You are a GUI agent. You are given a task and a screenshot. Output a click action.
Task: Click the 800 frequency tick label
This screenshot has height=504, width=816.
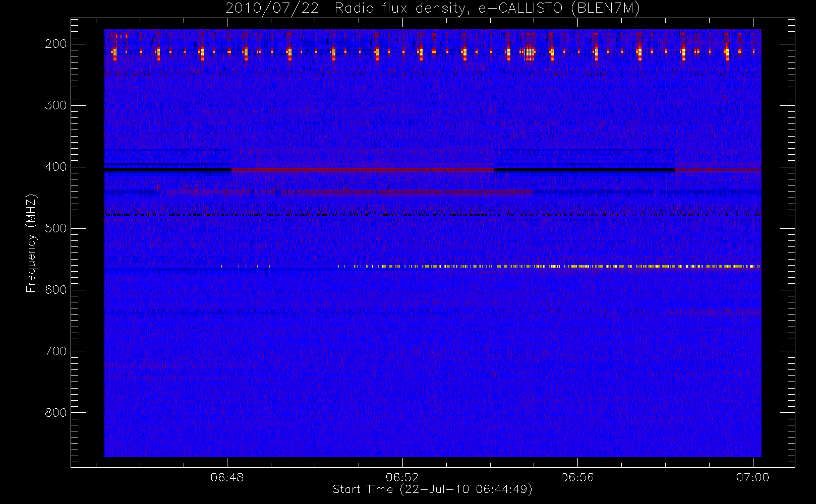pos(55,413)
